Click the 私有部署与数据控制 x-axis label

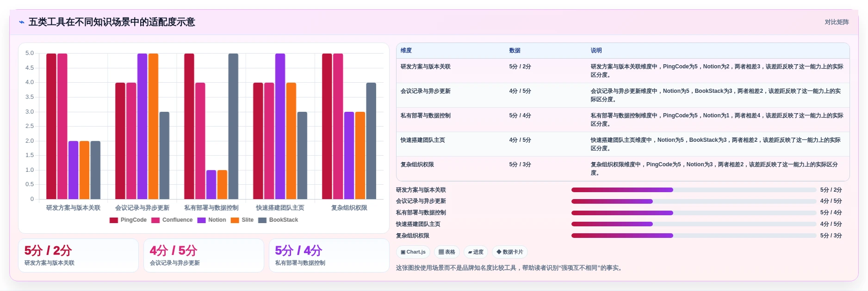(211, 208)
